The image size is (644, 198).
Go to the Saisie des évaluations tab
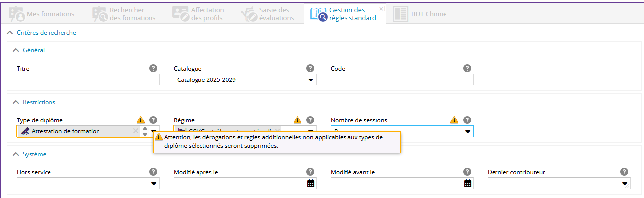267,14
